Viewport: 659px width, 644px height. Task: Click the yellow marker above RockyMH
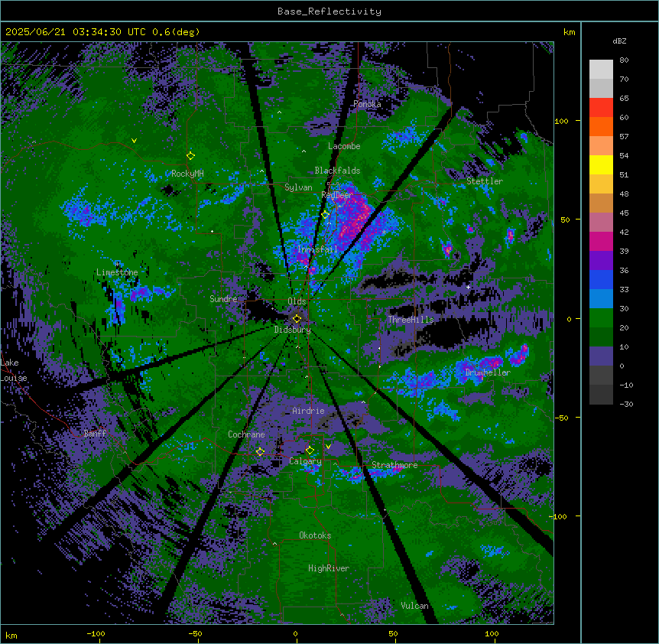pyautogui.click(x=190, y=156)
